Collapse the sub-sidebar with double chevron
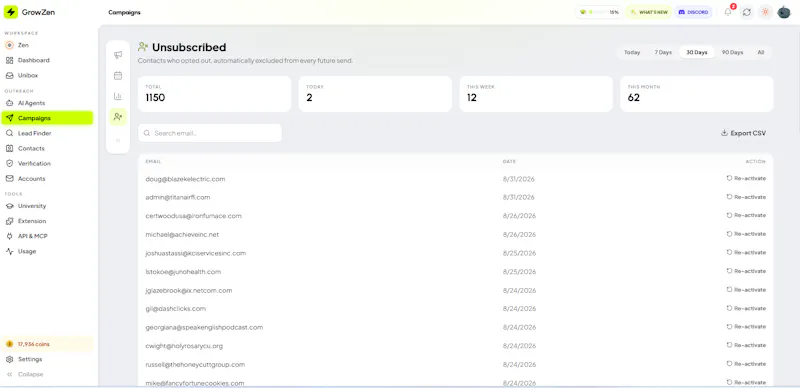 point(118,140)
